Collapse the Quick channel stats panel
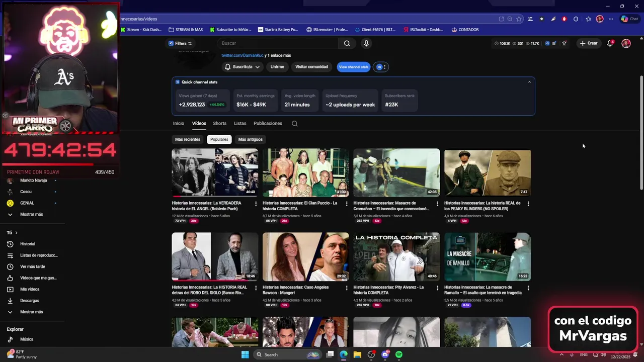This screenshot has height=362, width=644. point(529,82)
